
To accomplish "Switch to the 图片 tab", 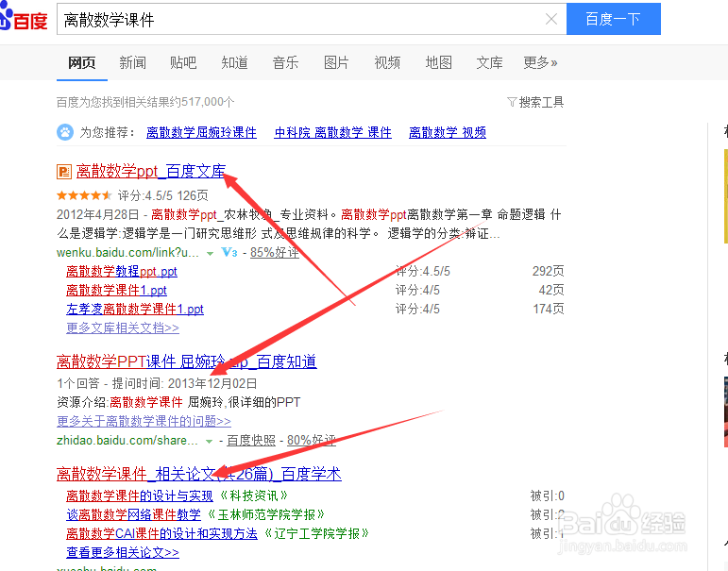I will tap(336, 62).
